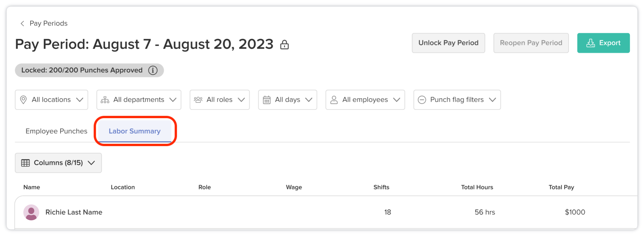Click the person icon for All employees

[x=334, y=100]
